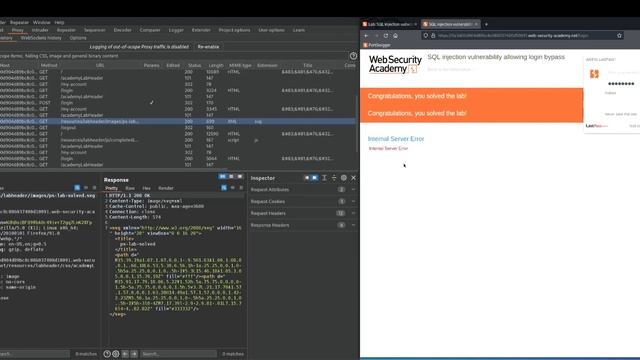The width and height of the screenshot is (640, 360).
Task: Expand the Request Attributes section
Action: click(x=353, y=189)
